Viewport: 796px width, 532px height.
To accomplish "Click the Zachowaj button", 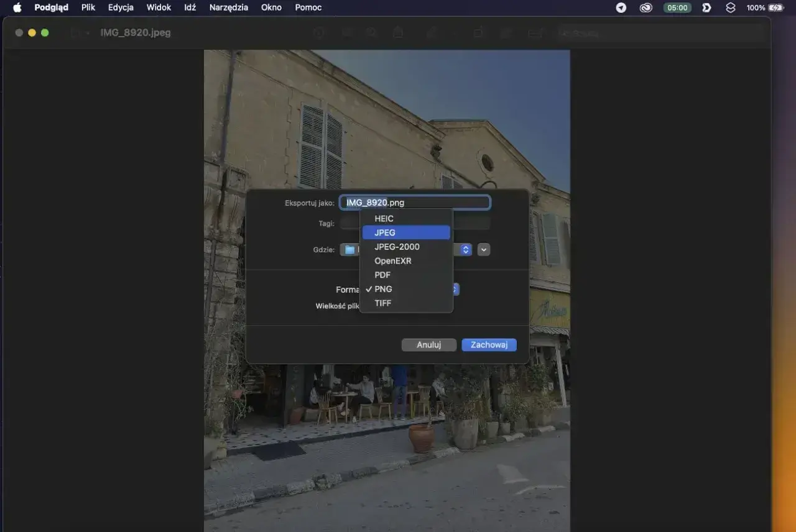I will pos(489,345).
